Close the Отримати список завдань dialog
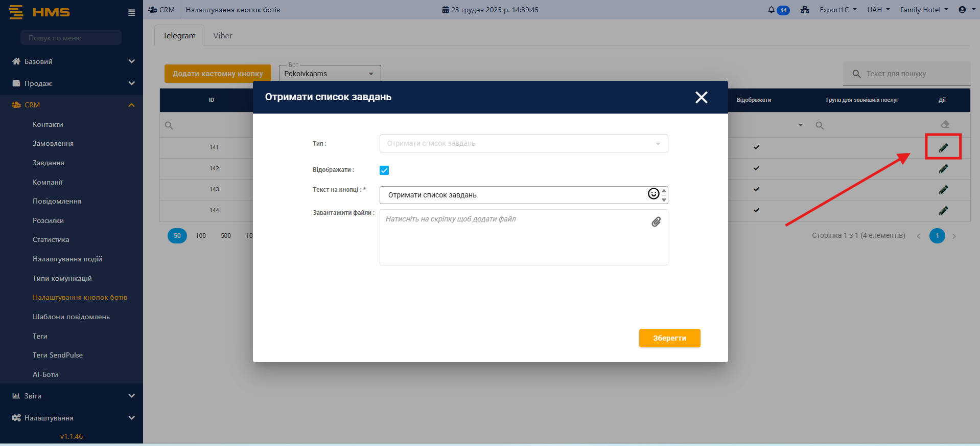This screenshot has height=446, width=980. (x=701, y=97)
